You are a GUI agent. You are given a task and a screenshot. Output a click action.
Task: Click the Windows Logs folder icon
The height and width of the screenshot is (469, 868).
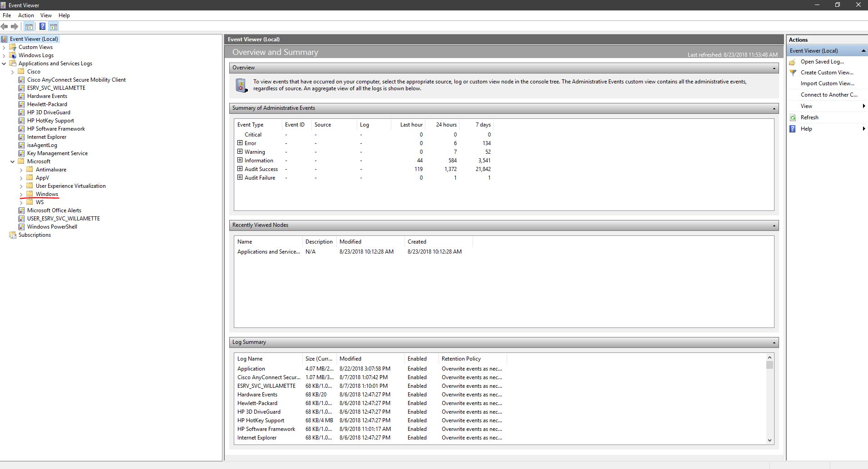(x=13, y=55)
